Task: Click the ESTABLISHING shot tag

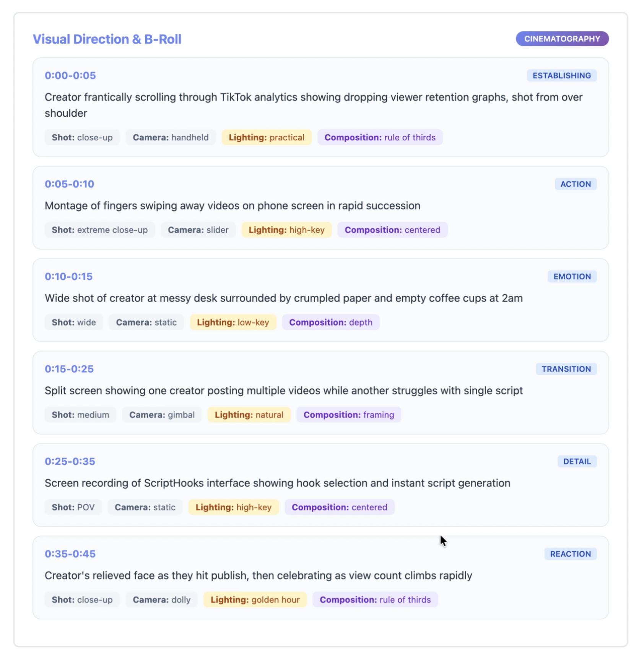Action: click(x=561, y=75)
